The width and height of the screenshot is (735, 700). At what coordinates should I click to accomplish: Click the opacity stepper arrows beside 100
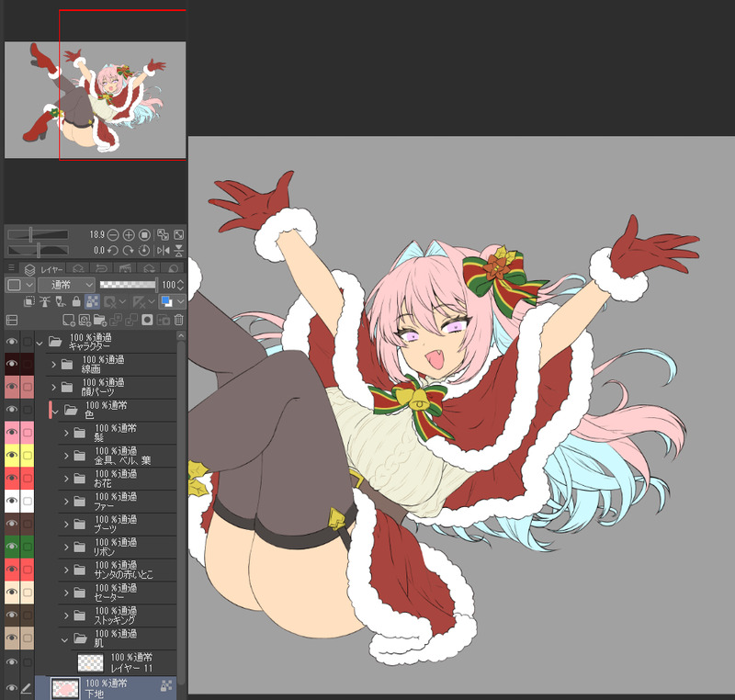point(180,285)
